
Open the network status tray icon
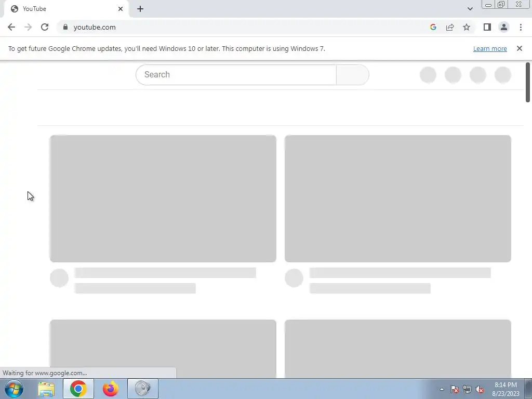(x=467, y=389)
